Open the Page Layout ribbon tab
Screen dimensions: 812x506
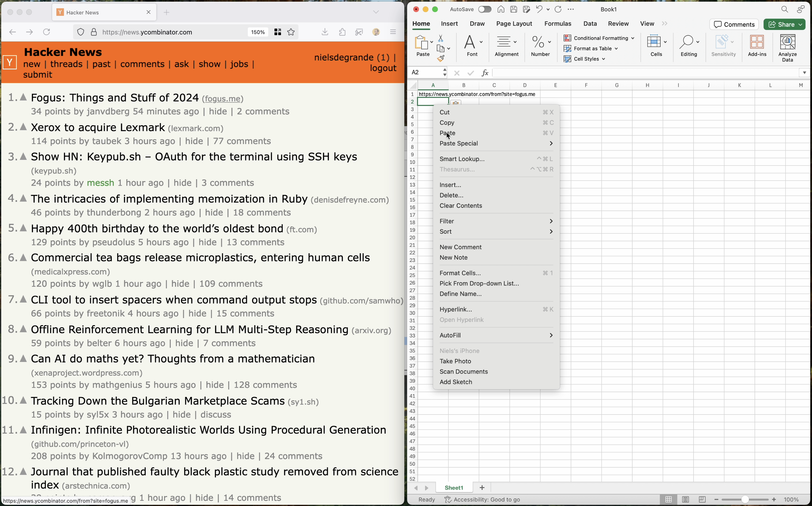[514, 23]
